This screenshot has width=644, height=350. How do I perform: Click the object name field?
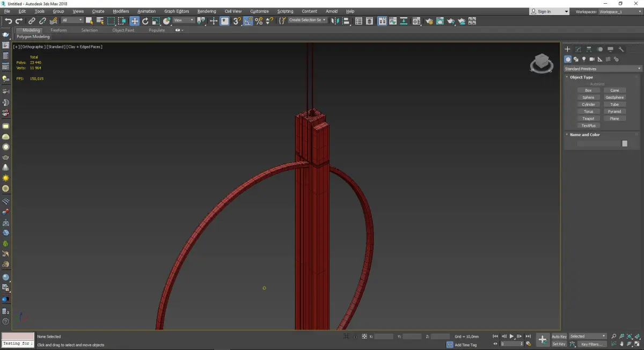(x=598, y=143)
